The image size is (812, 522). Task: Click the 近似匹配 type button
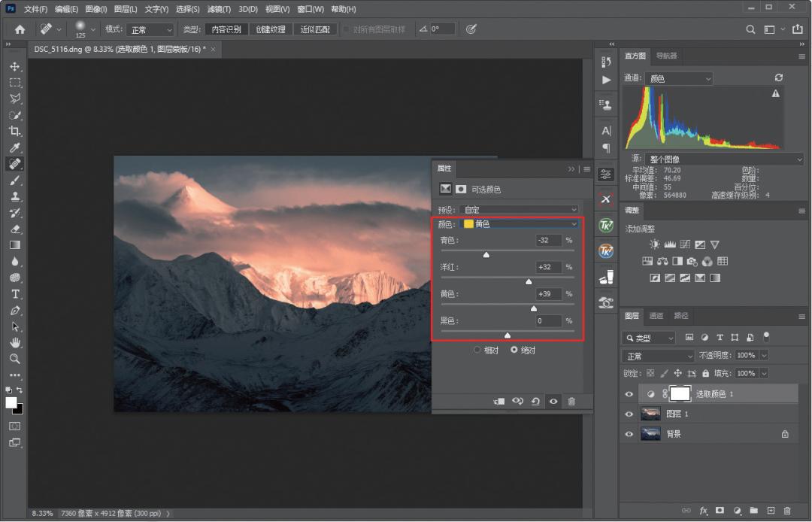click(x=315, y=29)
